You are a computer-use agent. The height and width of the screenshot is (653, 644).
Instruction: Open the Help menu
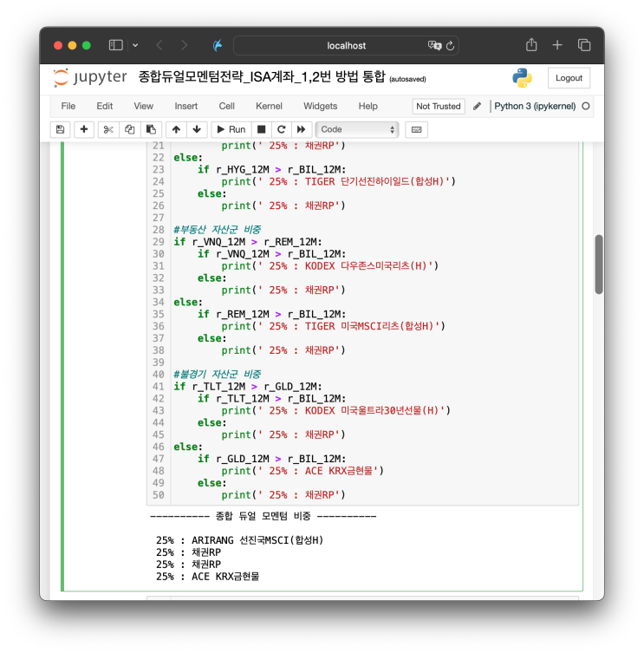pos(368,106)
